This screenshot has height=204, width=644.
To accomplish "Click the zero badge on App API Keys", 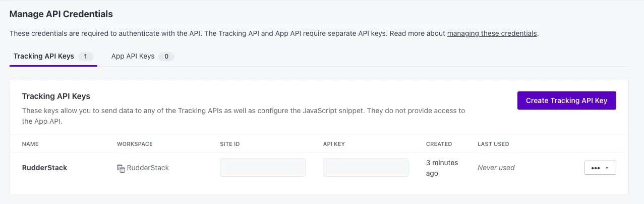I will [x=166, y=57].
